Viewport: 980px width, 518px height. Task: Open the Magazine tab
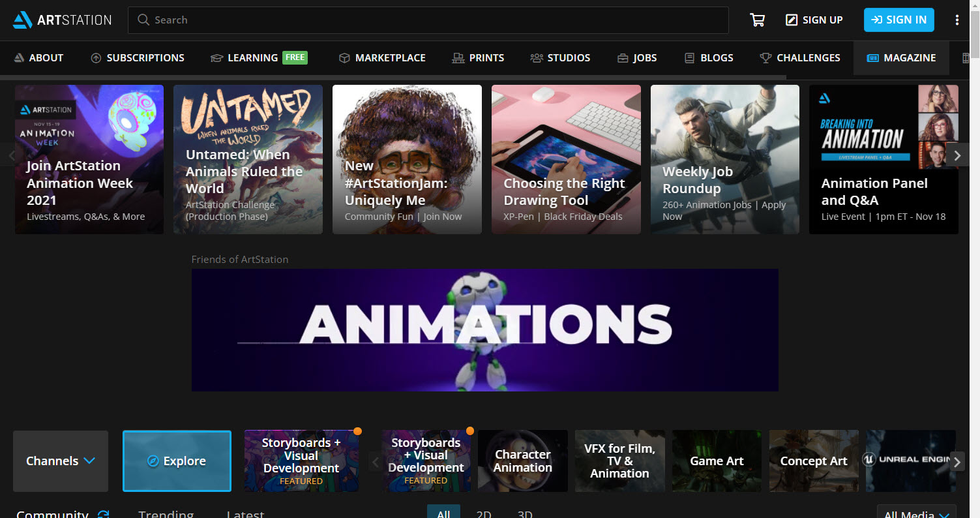tap(901, 58)
